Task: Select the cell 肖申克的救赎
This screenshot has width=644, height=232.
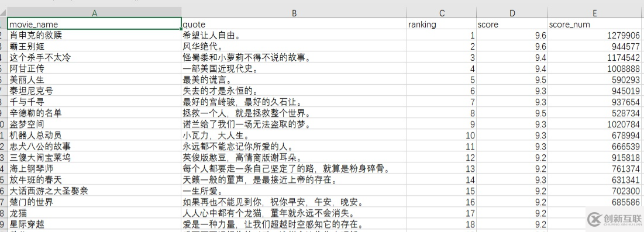Action: tap(94, 36)
